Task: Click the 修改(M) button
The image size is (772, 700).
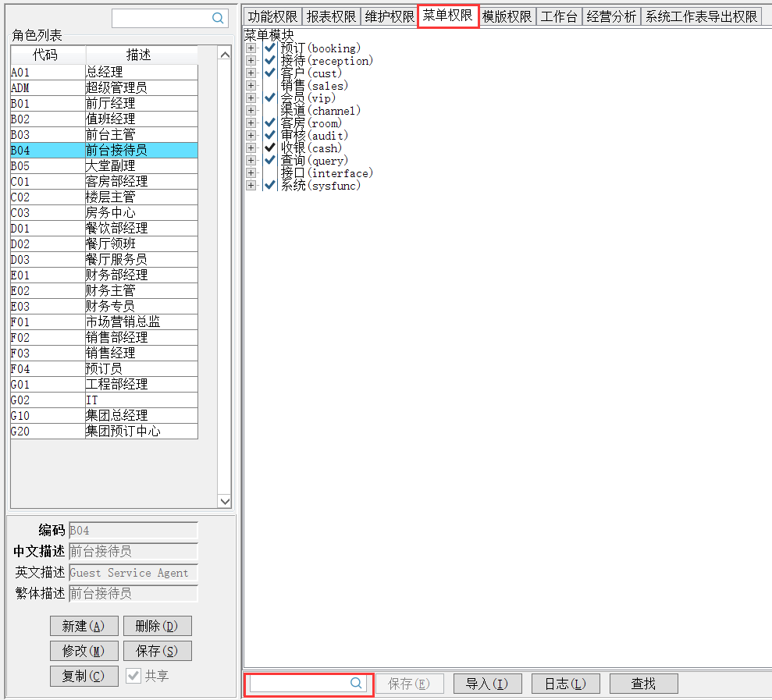Action: click(x=84, y=651)
